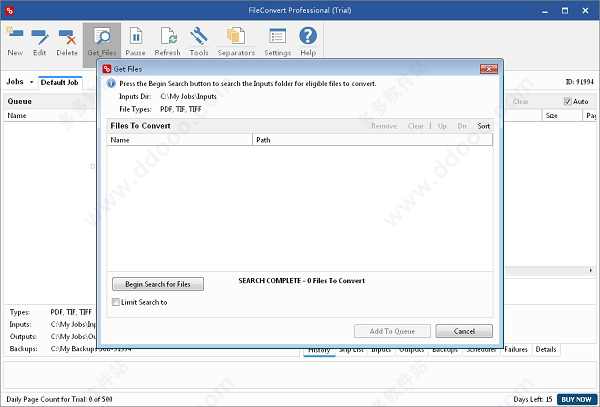Open the Separators toolbar icon

pos(236,41)
